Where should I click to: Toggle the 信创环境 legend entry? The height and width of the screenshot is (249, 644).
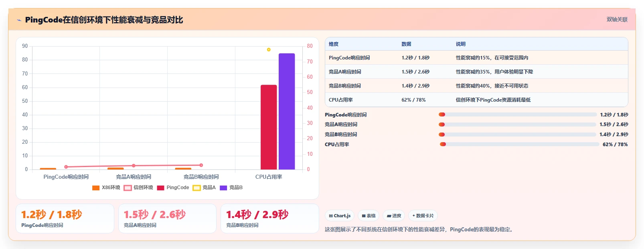(x=138, y=188)
